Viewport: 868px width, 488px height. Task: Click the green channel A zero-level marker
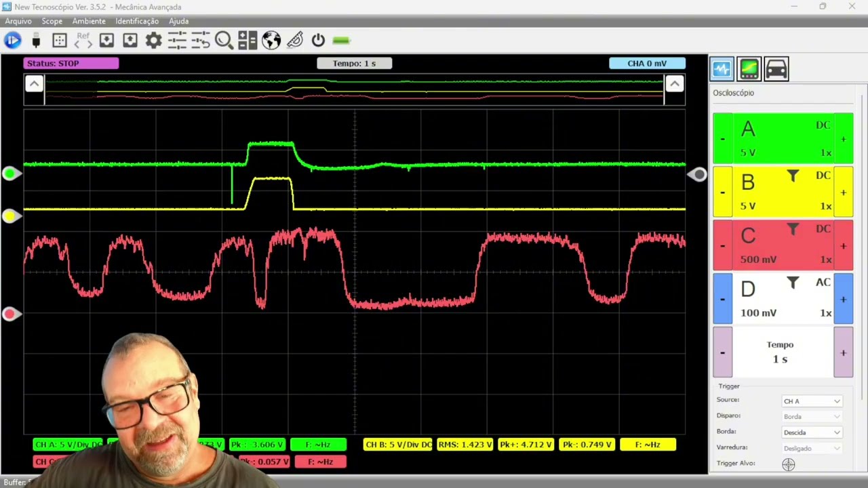point(10,174)
